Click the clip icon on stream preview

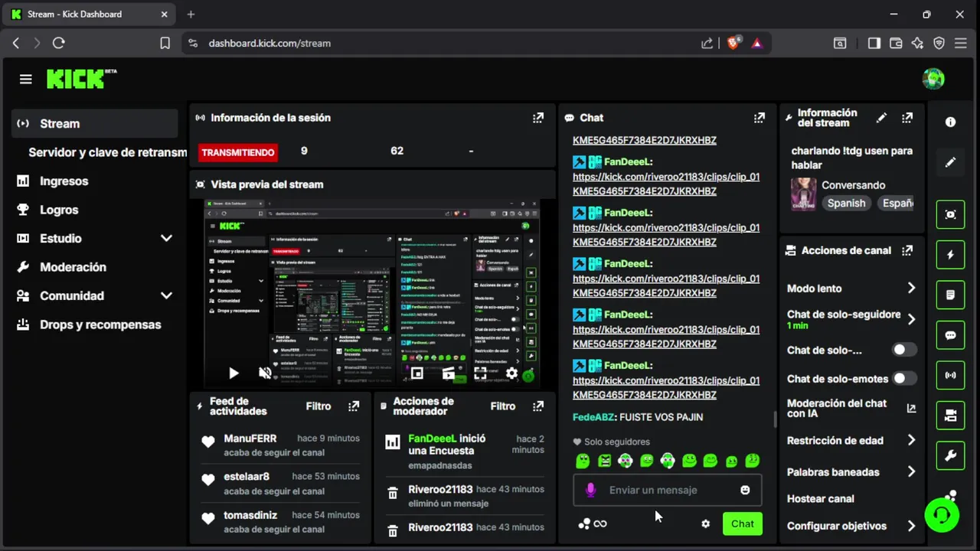tap(449, 373)
